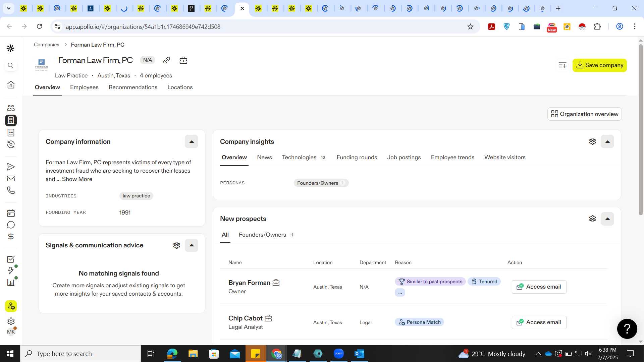The height and width of the screenshot is (362, 644).
Task: Open Funding rounds tab
Action: point(357,157)
